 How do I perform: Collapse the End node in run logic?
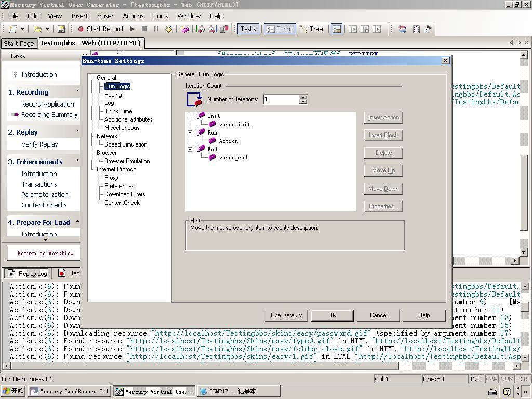190,149
